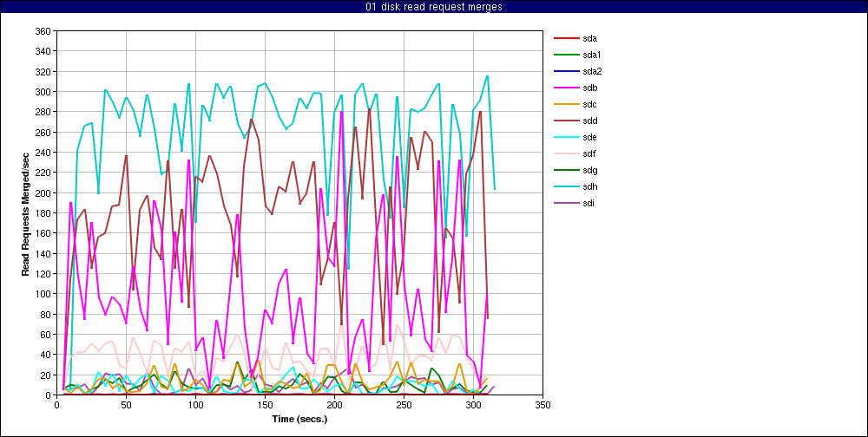Click the 50 x-axis tick value

pyautogui.click(x=126, y=405)
